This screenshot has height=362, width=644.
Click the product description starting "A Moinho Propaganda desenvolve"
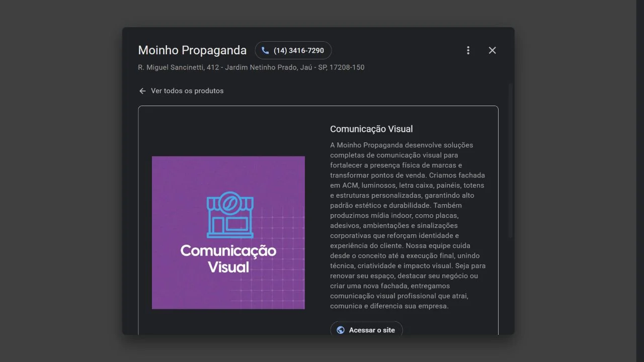[x=408, y=225]
